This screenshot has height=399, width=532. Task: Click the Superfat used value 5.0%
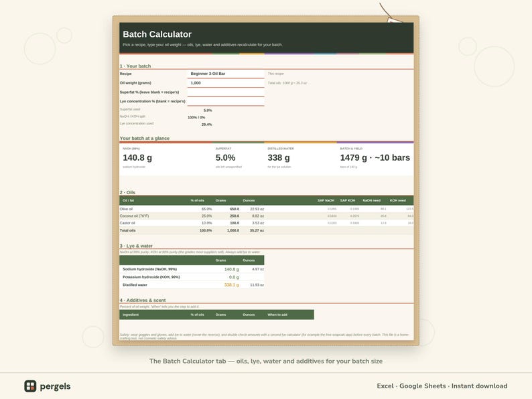tap(208, 110)
